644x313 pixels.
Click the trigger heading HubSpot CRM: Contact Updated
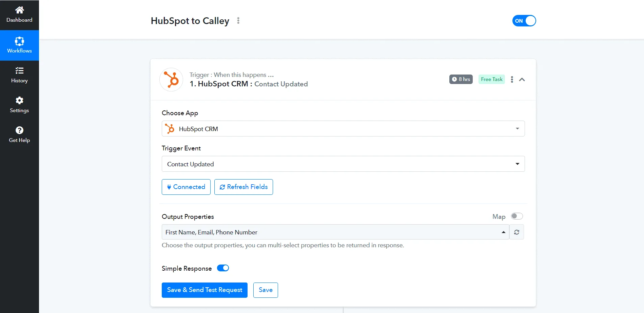(249, 84)
